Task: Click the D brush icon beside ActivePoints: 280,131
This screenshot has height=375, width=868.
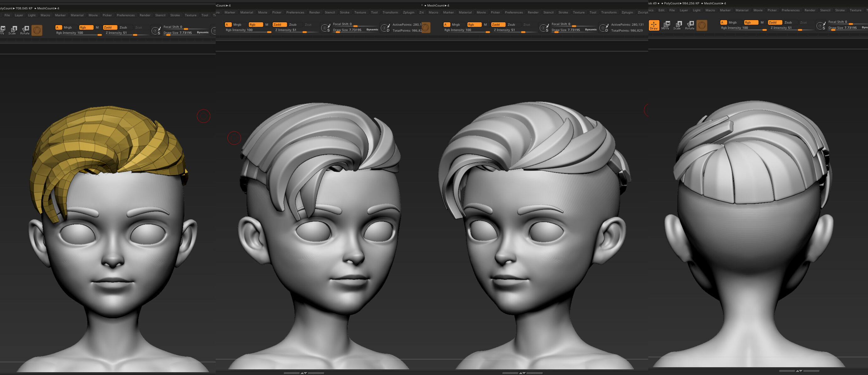Action: [x=604, y=28]
